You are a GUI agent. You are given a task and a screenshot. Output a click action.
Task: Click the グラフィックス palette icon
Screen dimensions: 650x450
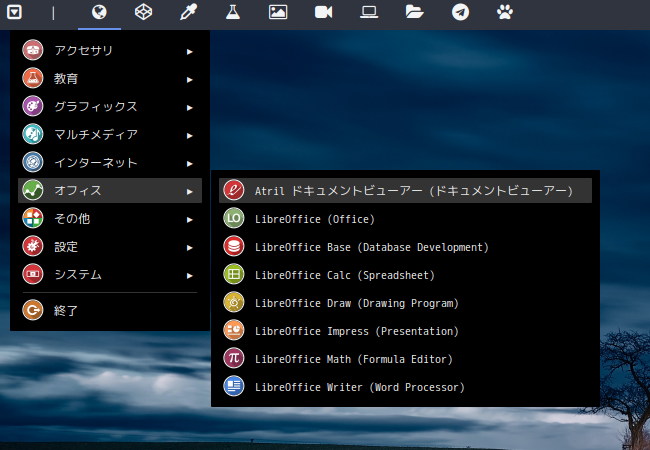(x=33, y=106)
